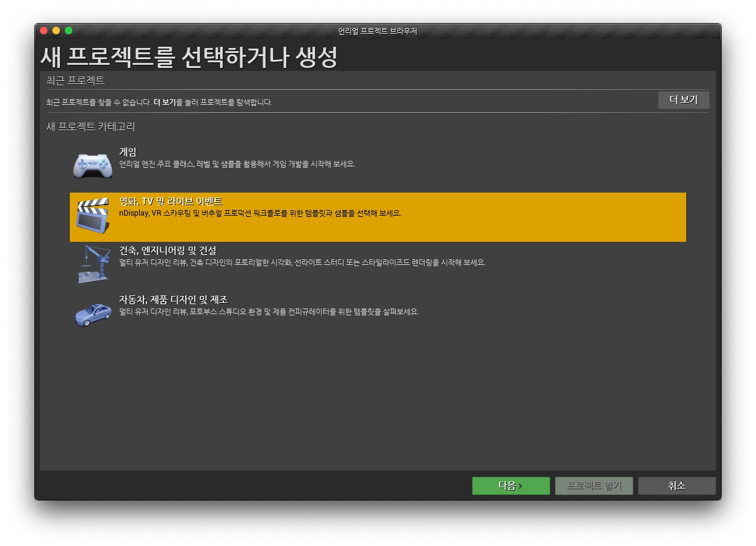Cancel with the 취소 button
Image resolution: width=756 pixels, height=546 pixels.
(677, 486)
